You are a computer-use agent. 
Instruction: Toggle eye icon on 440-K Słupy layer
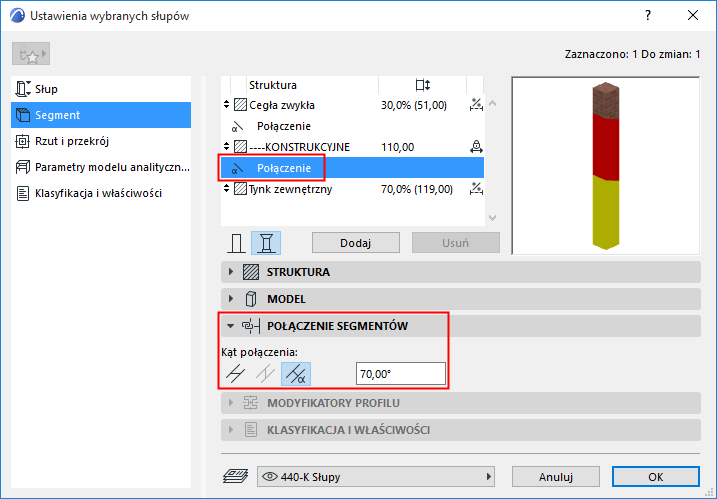270,477
